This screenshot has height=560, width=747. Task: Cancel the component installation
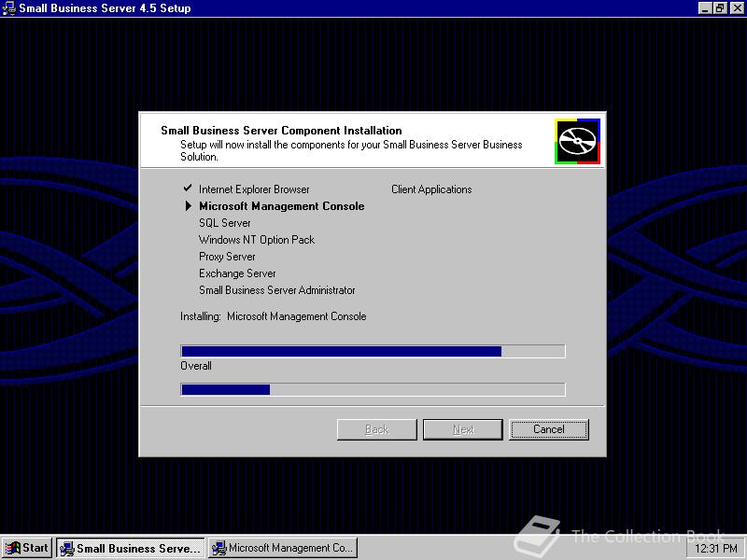pos(549,429)
